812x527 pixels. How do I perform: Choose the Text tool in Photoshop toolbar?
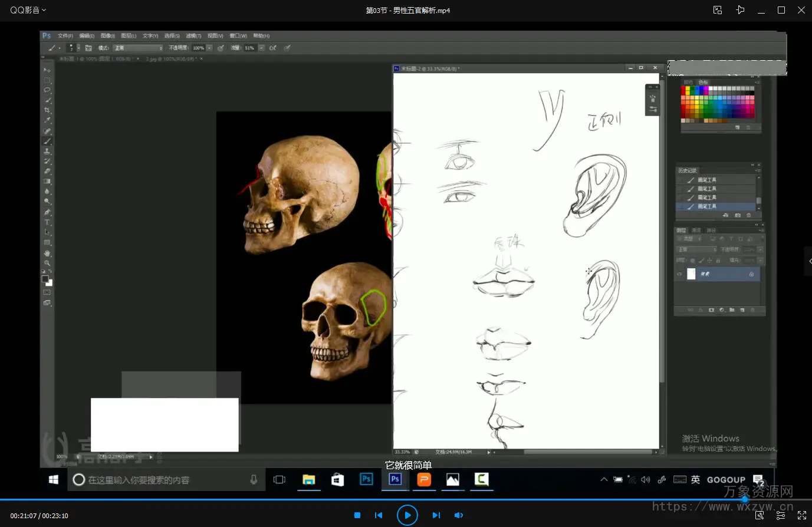pos(47,222)
